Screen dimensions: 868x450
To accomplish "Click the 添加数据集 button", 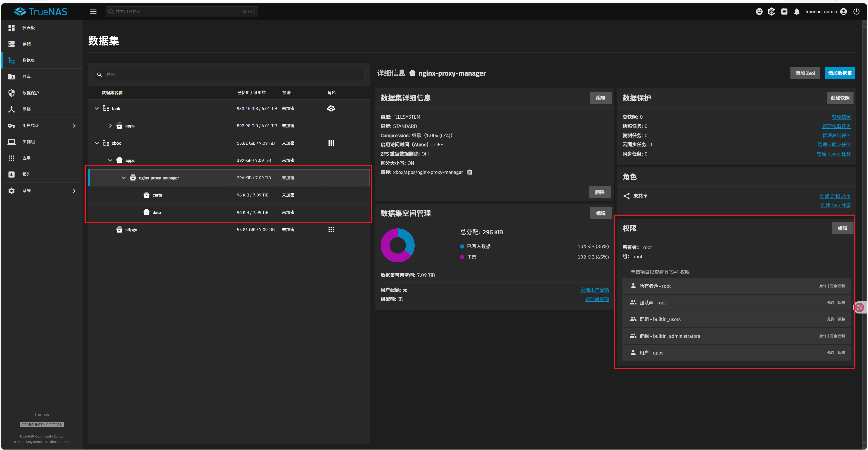I will 840,73.
